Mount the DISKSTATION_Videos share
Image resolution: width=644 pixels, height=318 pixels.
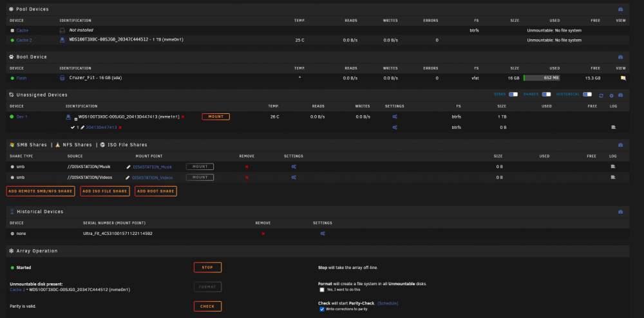click(200, 177)
